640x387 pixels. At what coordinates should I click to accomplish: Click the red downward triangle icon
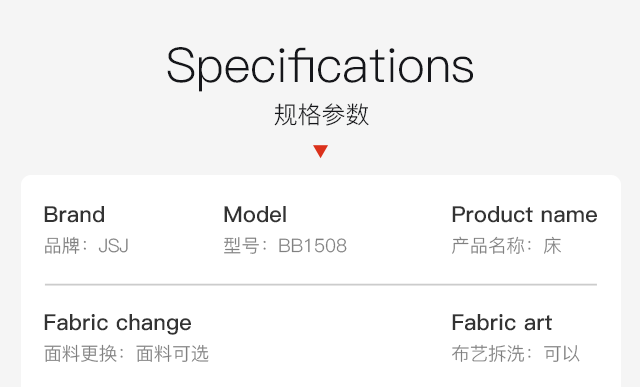coord(320,151)
